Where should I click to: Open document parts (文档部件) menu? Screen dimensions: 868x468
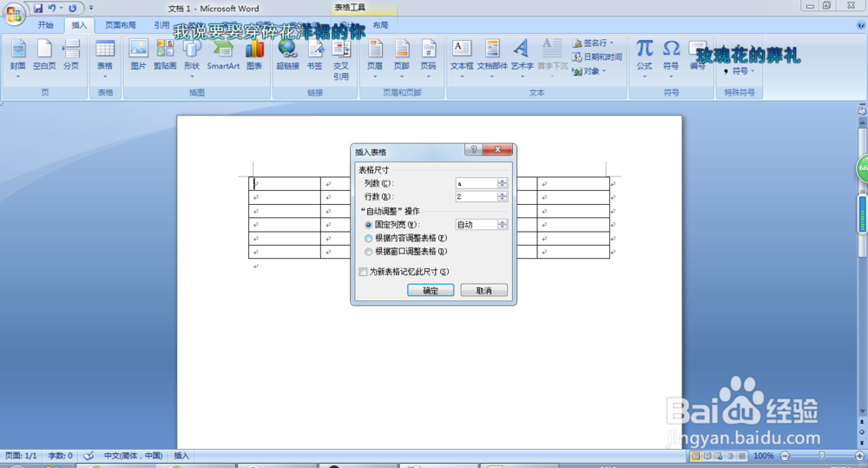click(x=492, y=59)
